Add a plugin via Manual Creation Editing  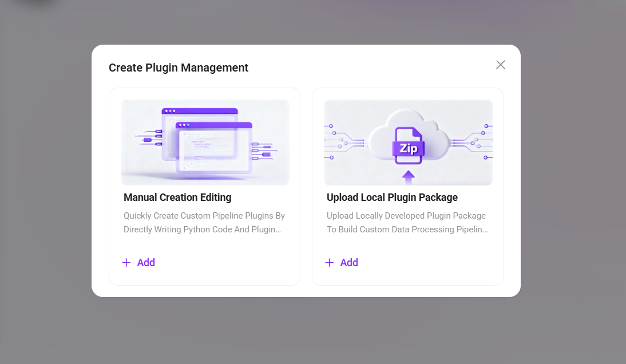pyautogui.click(x=138, y=263)
